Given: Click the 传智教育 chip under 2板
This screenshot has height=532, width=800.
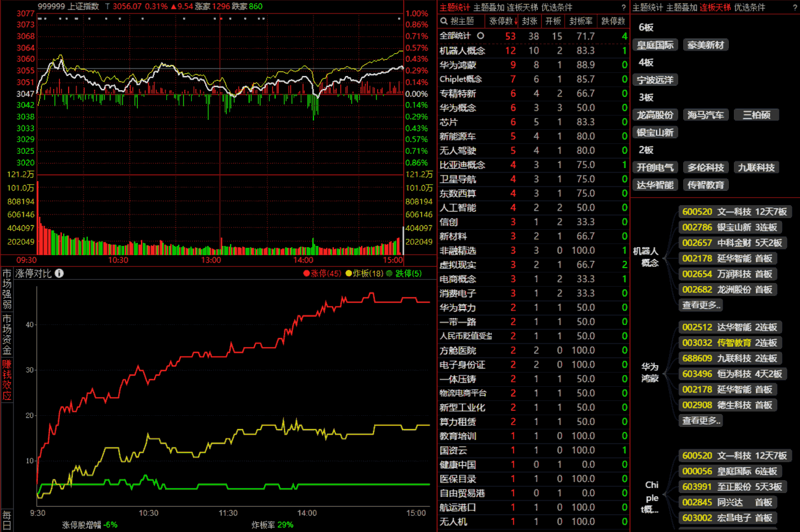Looking at the screenshot, I should (x=705, y=185).
